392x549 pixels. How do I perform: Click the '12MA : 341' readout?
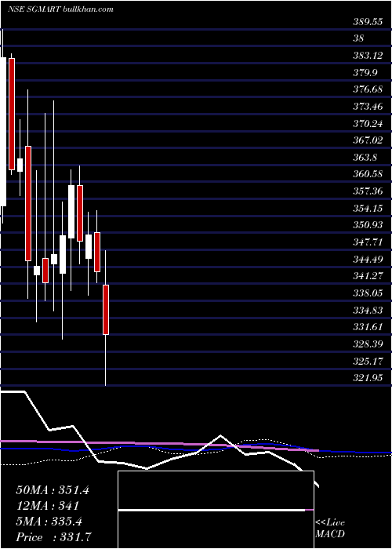[x=47, y=505]
